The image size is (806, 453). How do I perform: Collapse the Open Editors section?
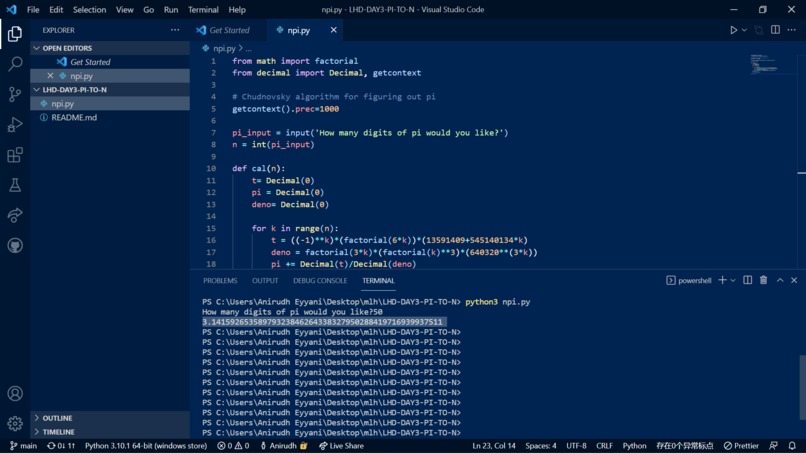[110, 48]
